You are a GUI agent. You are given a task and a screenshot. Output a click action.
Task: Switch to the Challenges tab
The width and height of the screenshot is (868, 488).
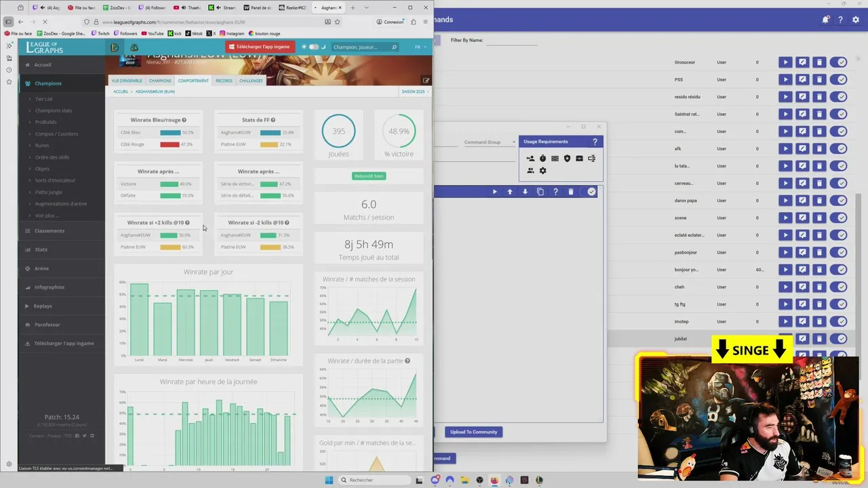click(251, 81)
